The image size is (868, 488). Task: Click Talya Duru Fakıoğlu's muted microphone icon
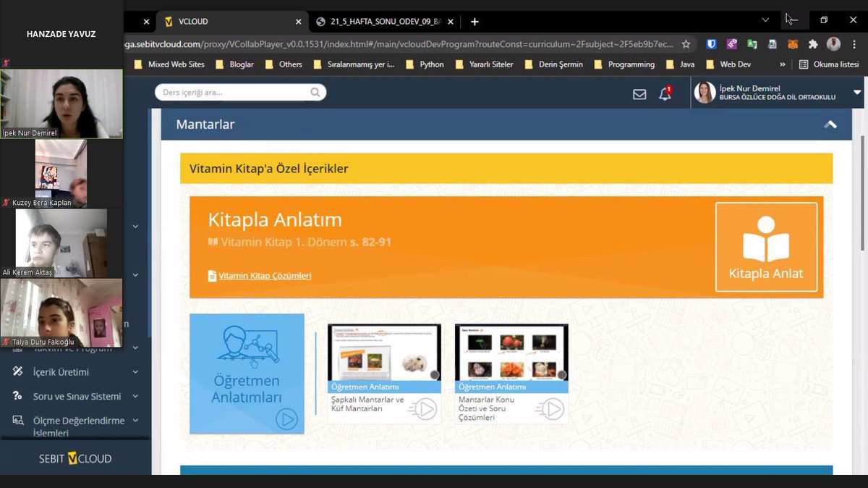pos(7,342)
